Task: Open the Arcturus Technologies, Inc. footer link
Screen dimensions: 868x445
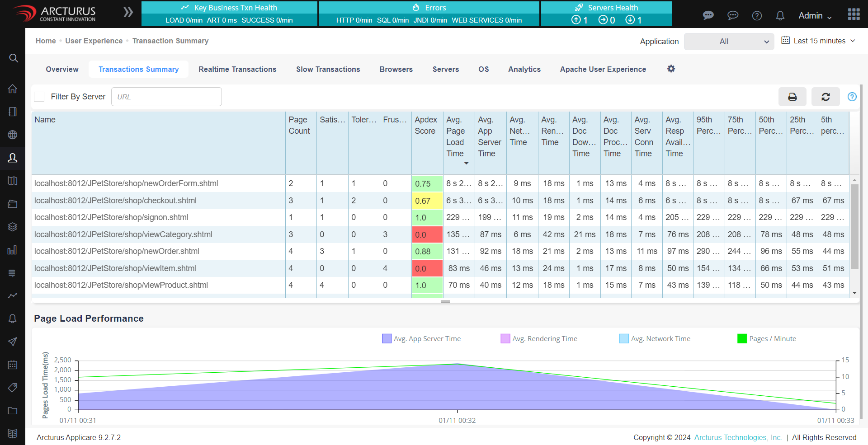Action: point(738,437)
